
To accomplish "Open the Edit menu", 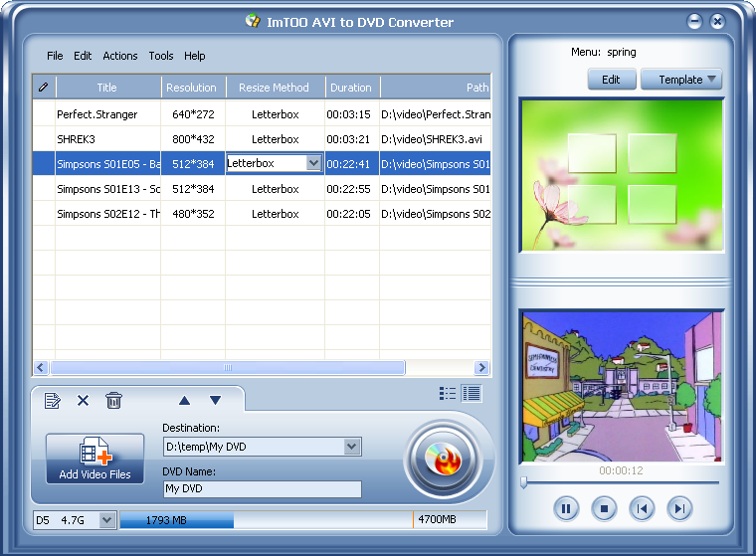I will coord(83,56).
